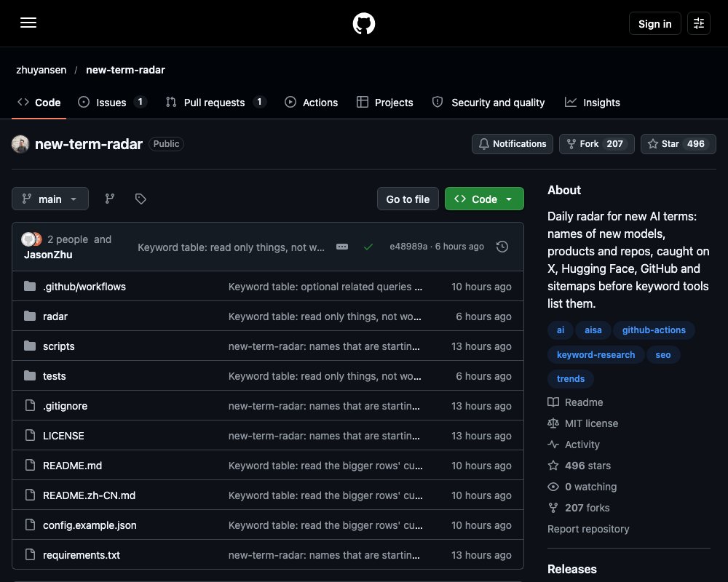Switch to Security and quality tab

488,102
